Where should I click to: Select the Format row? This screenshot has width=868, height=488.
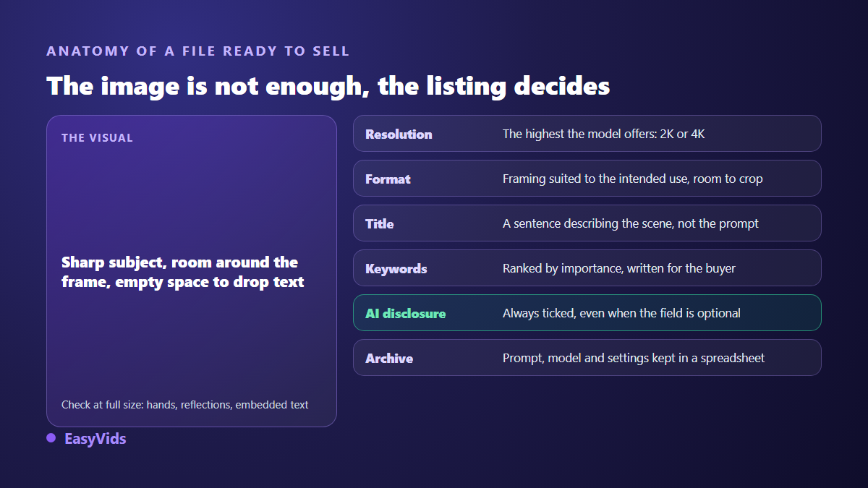coord(587,179)
